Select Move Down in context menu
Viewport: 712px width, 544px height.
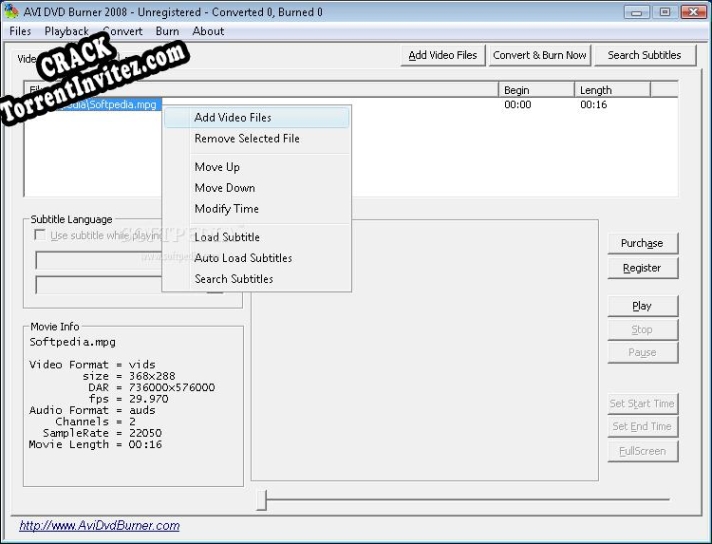pos(257,188)
